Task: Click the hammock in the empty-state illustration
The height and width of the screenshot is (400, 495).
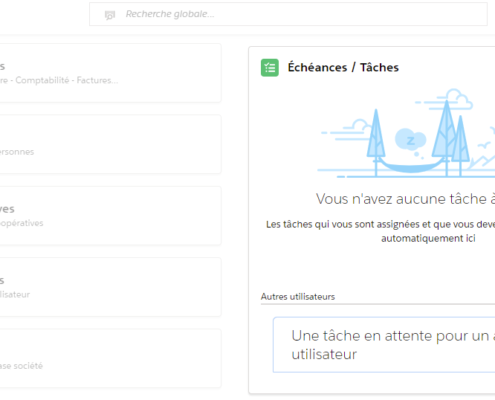Action: coord(412,166)
